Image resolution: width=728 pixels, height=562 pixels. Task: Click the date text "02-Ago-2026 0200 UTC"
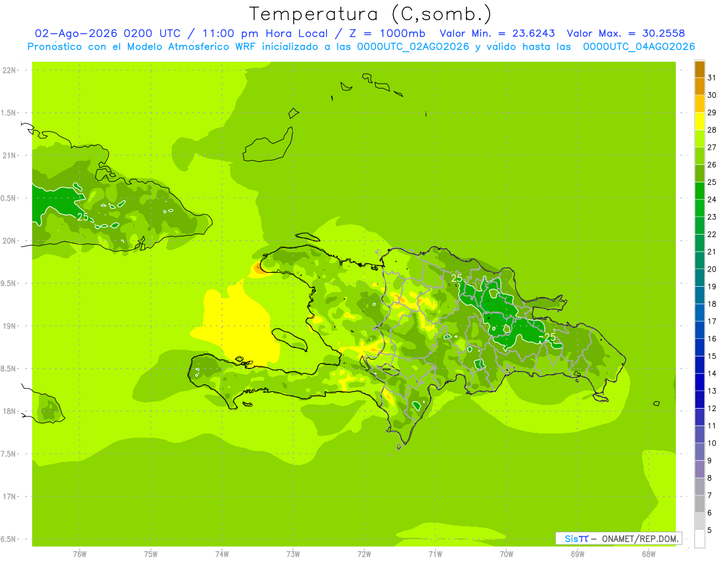(107, 33)
